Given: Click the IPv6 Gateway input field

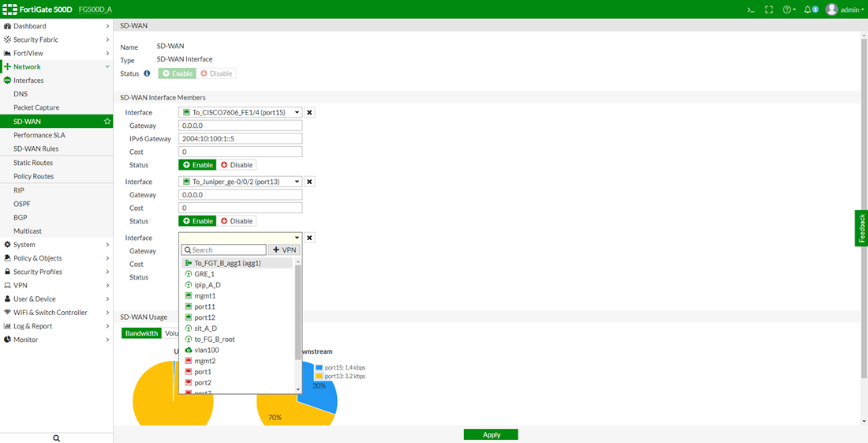Looking at the screenshot, I should 241,139.
